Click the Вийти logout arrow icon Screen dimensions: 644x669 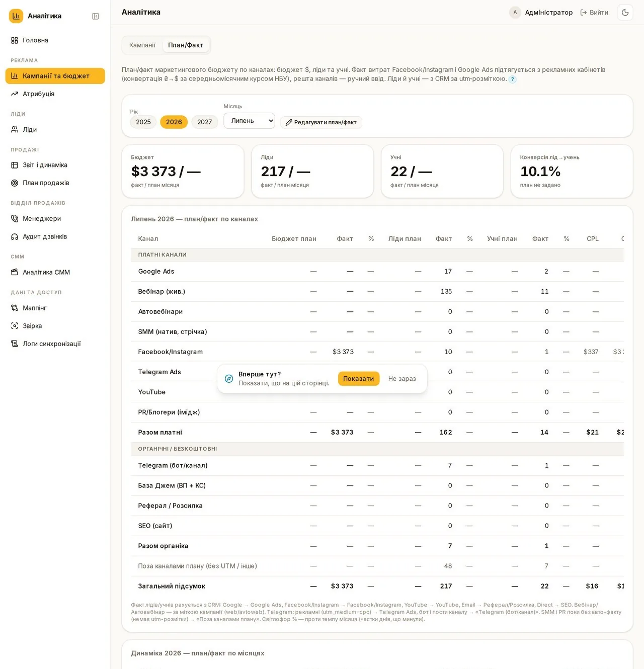click(x=584, y=13)
